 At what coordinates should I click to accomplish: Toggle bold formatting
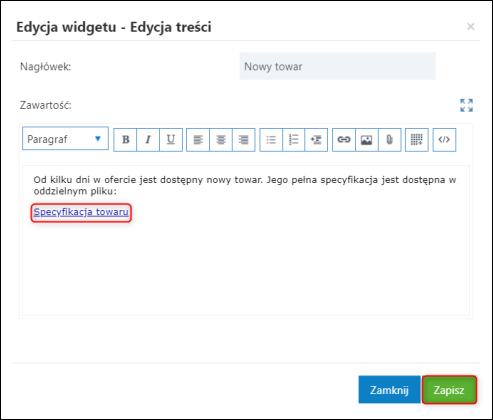[x=125, y=140]
